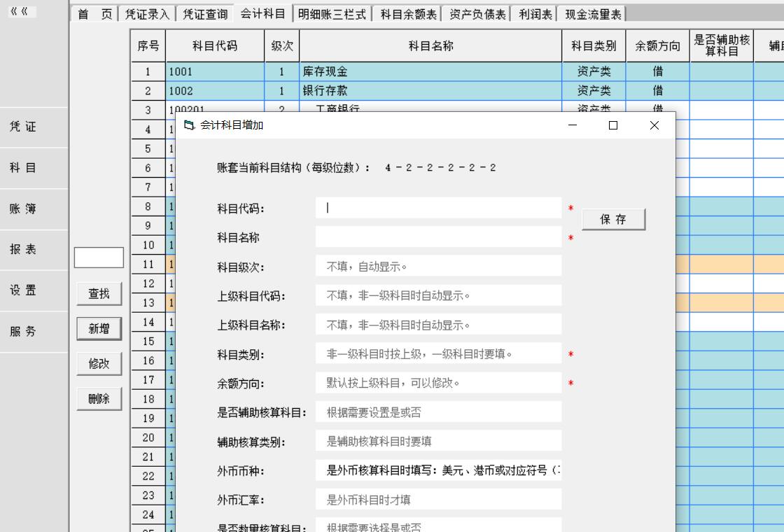
Task: Click the 删除 button
Action: [99, 399]
